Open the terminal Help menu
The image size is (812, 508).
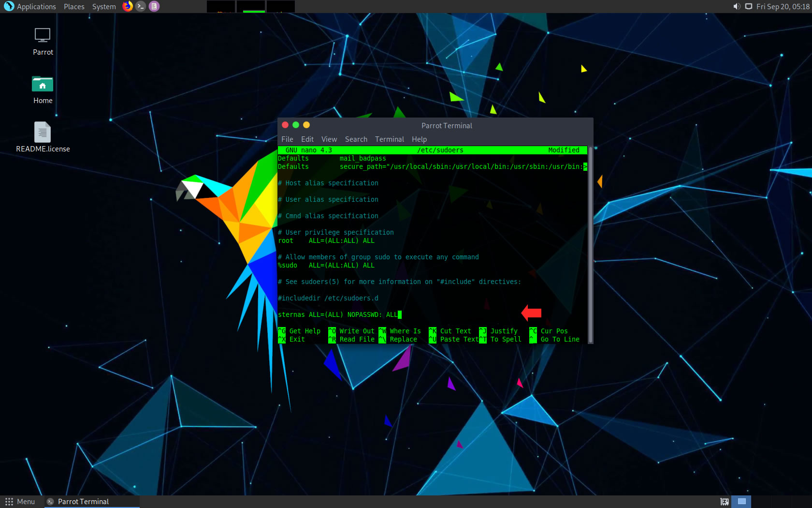(419, 139)
